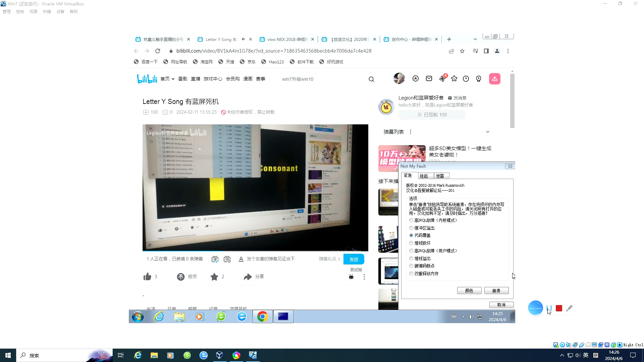Select 代码覆盖 radio option
The width and height of the screenshot is (644, 362).
(x=411, y=235)
